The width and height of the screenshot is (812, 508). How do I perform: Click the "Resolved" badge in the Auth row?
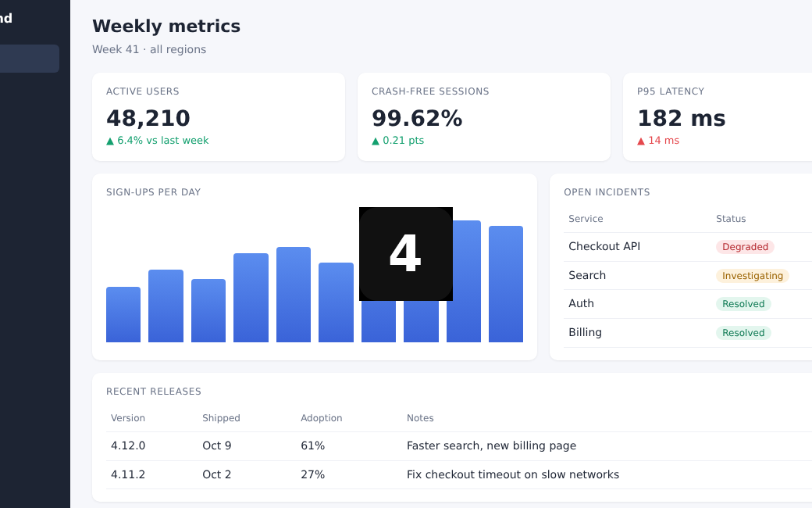[743, 304]
